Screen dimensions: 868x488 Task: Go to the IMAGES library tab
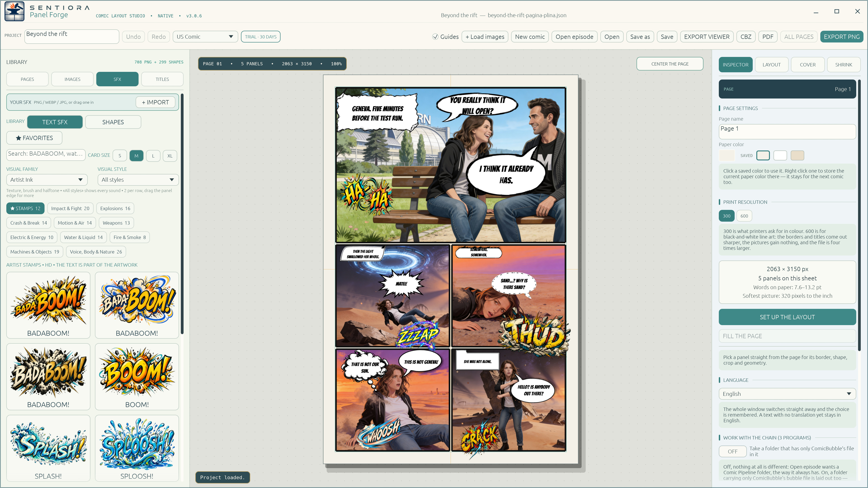tap(72, 79)
